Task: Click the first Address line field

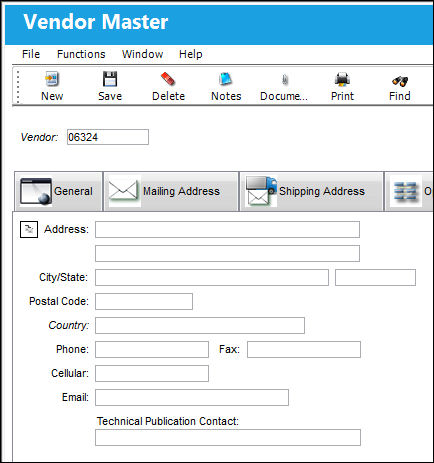Action: pos(227,229)
